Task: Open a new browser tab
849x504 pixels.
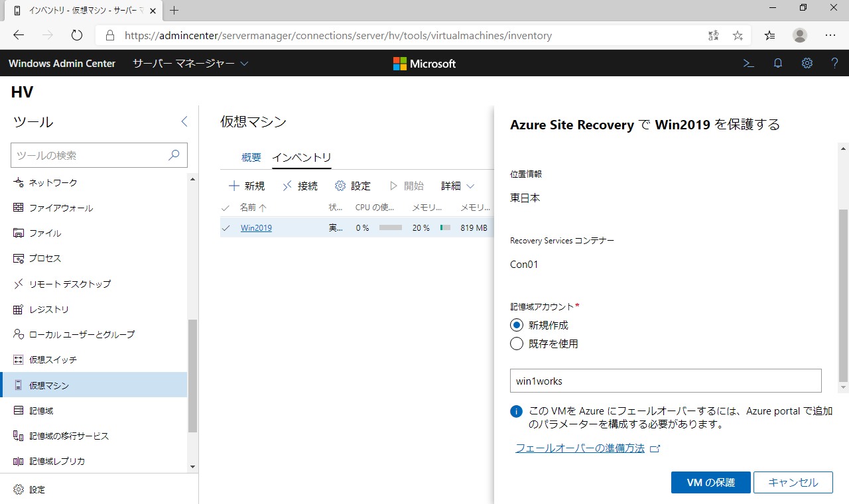Action: (174, 11)
